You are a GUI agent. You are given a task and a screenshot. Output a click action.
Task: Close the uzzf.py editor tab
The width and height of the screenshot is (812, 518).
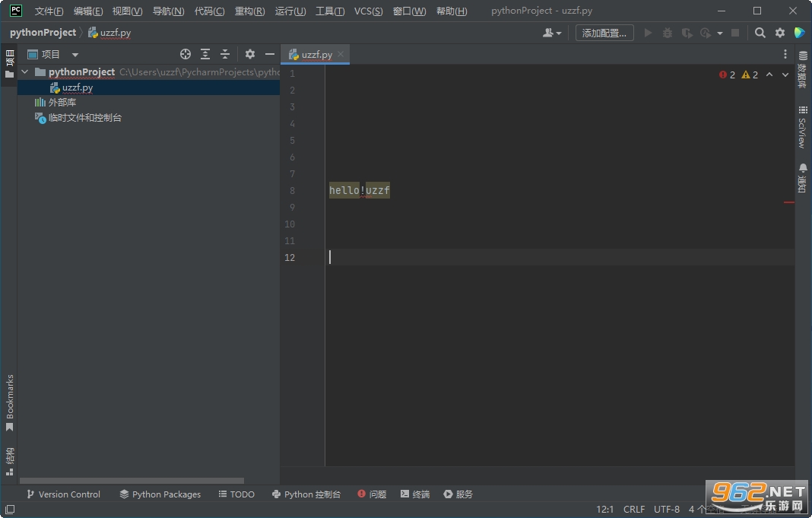click(x=340, y=54)
